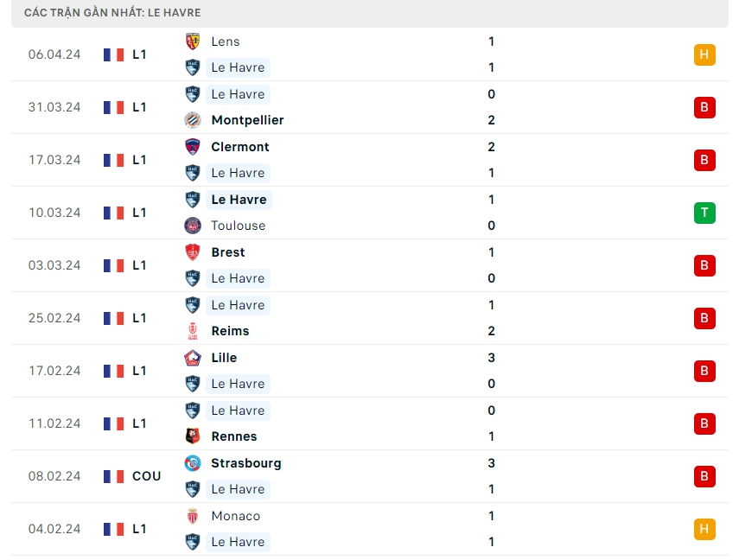This screenshot has height=560, width=739.
Task: Click the Reims club crest icon
Action: tap(193, 331)
